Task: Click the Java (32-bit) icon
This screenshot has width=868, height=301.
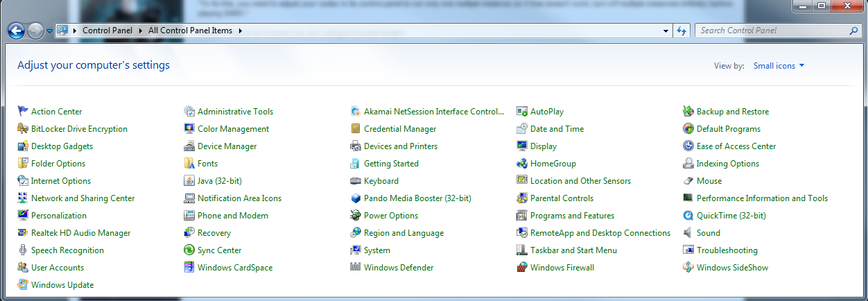Action: click(x=189, y=181)
